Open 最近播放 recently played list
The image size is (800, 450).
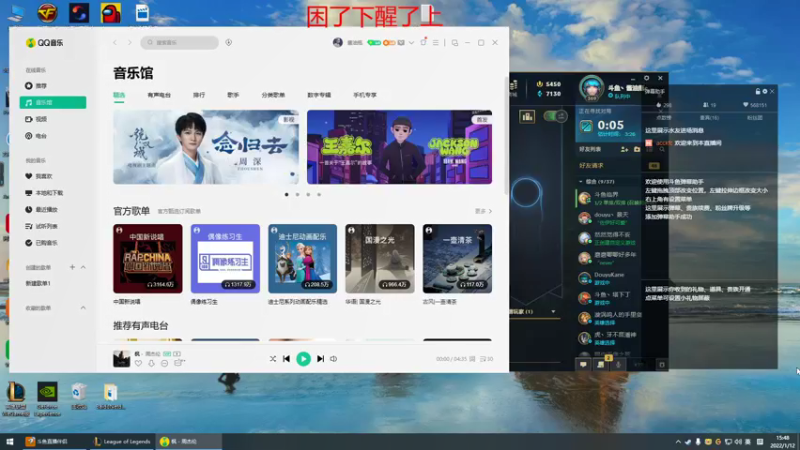click(41, 210)
